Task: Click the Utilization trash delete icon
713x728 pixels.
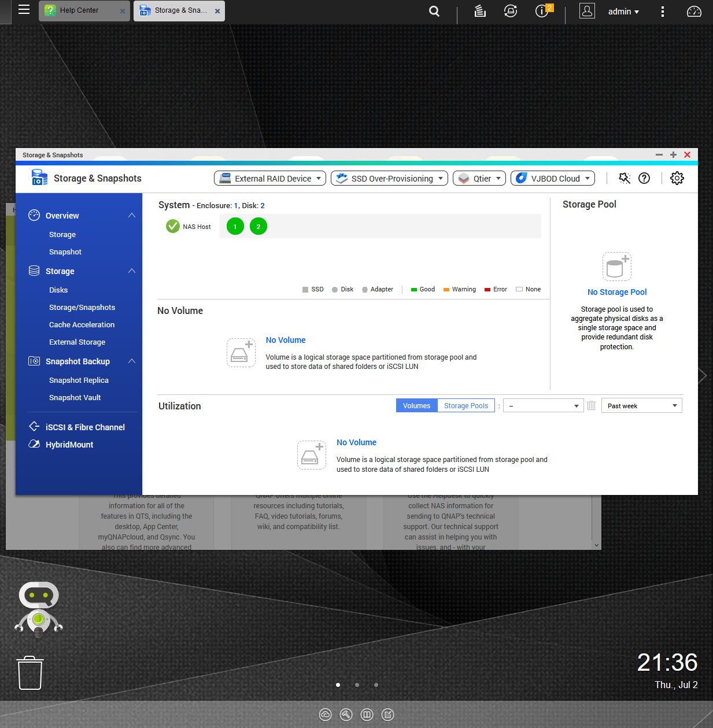Action: [591, 406]
